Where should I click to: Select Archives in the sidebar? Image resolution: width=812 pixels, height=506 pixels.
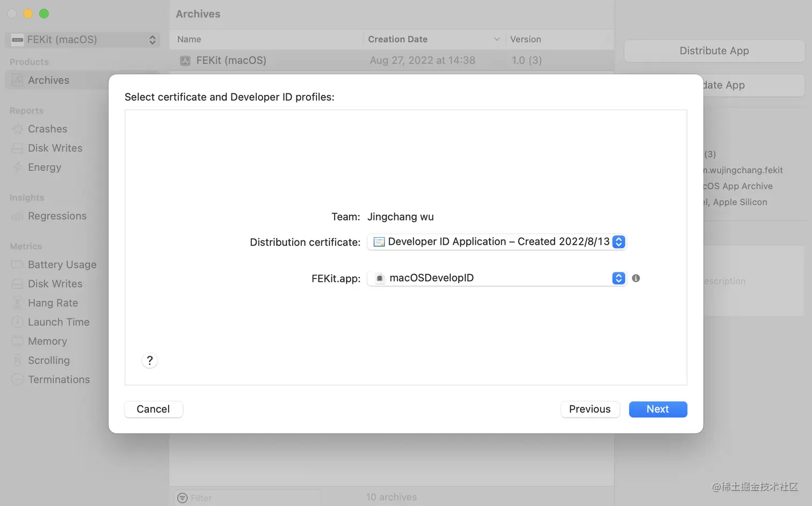(x=83, y=80)
